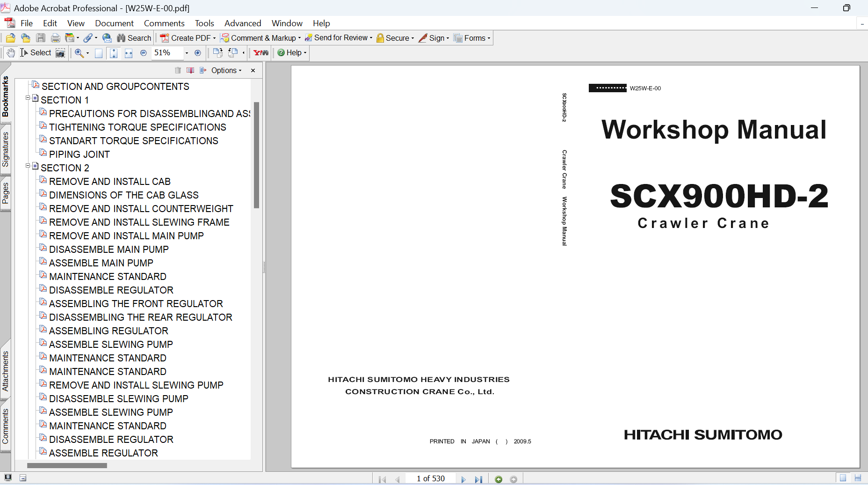This screenshot has width=868, height=485.
Task: Rotate page clockwise icon
Action: (x=218, y=53)
